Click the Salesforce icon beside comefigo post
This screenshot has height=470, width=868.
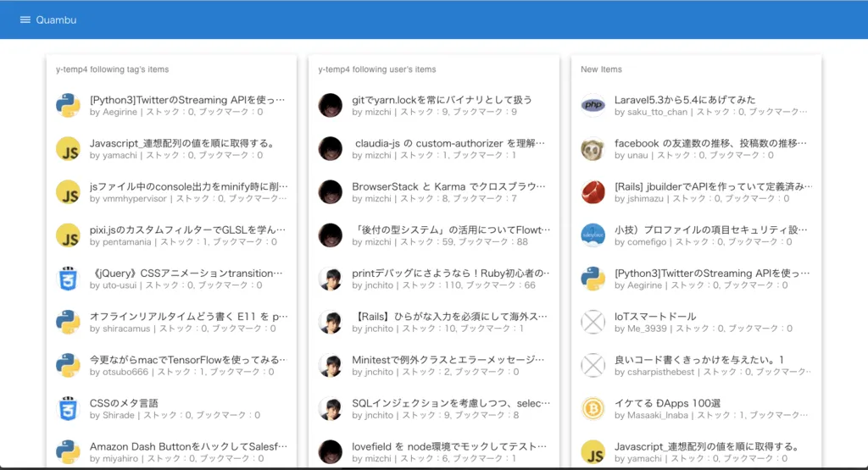pos(593,235)
